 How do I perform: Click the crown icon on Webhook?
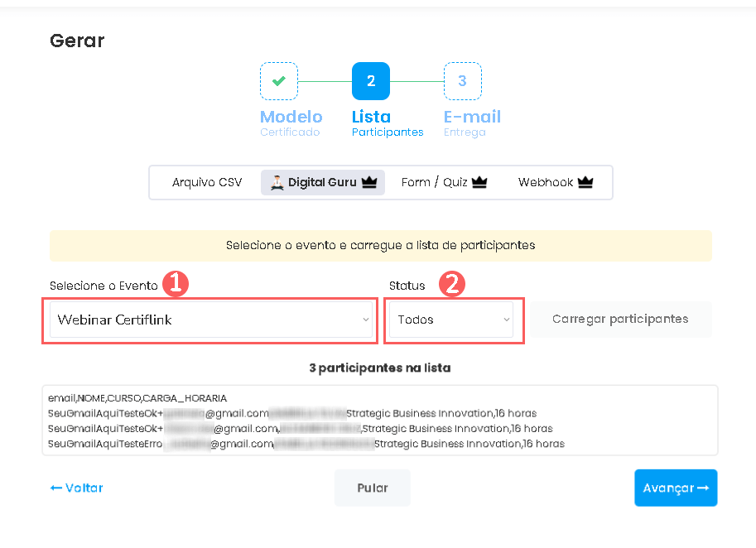tap(585, 181)
